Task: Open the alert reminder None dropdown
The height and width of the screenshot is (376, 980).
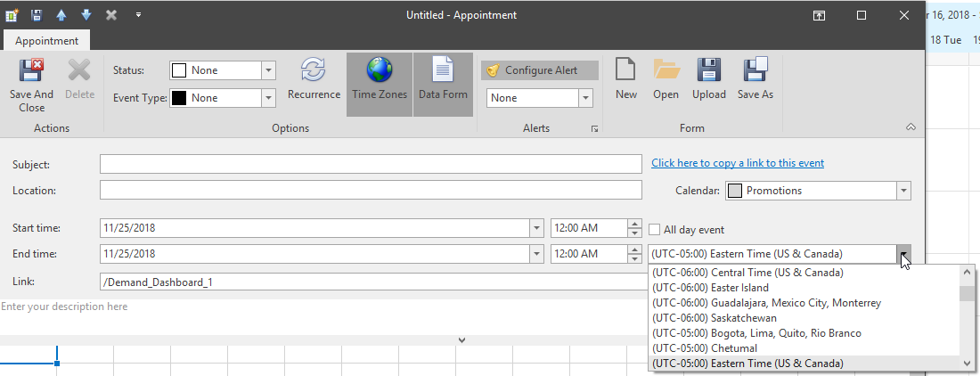Action: (x=585, y=98)
